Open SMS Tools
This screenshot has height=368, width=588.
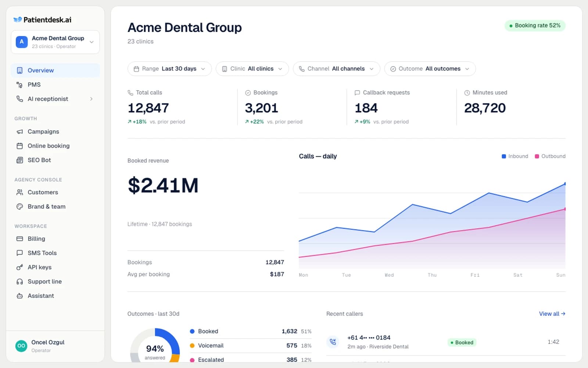pos(55,253)
